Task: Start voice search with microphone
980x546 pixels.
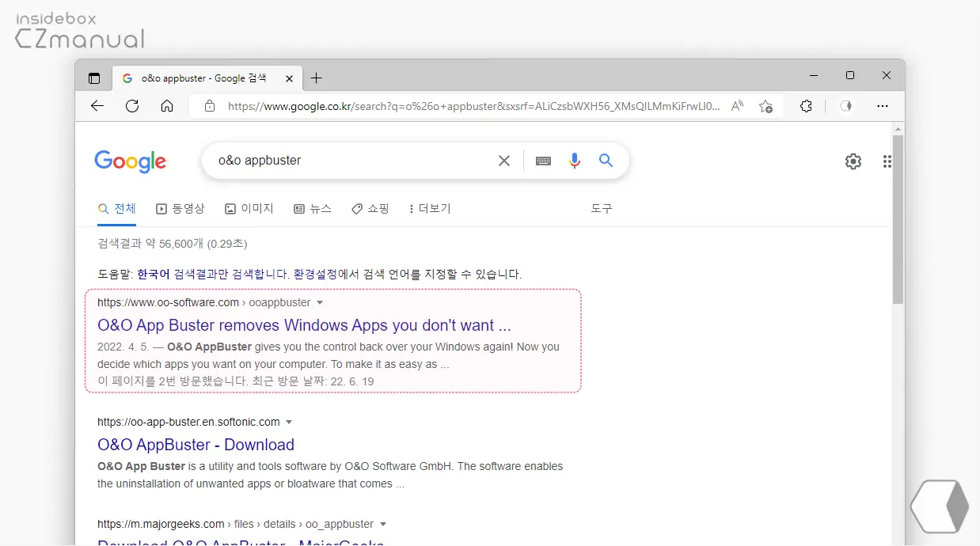Action: pyautogui.click(x=575, y=161)
